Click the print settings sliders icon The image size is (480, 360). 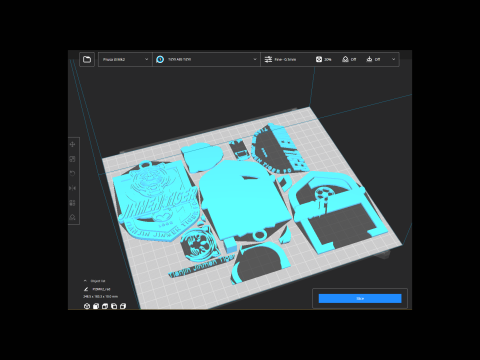(268, 59)
